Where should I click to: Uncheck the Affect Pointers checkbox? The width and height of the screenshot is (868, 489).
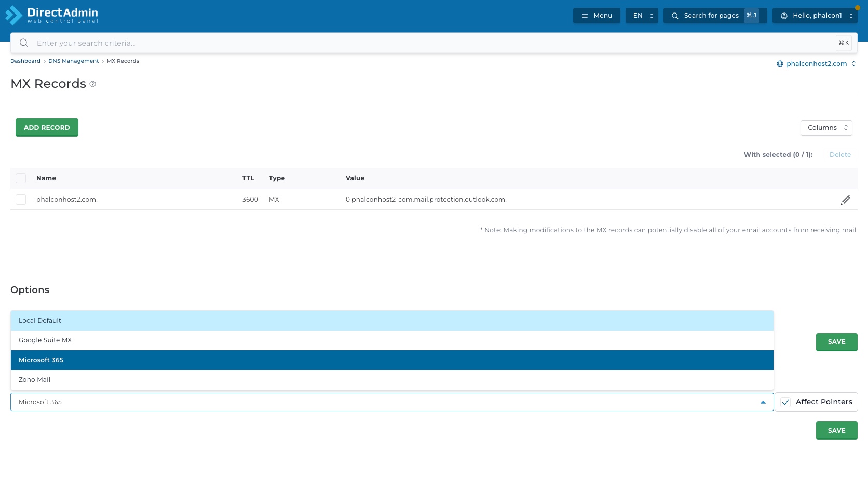(x=785, y=402)
